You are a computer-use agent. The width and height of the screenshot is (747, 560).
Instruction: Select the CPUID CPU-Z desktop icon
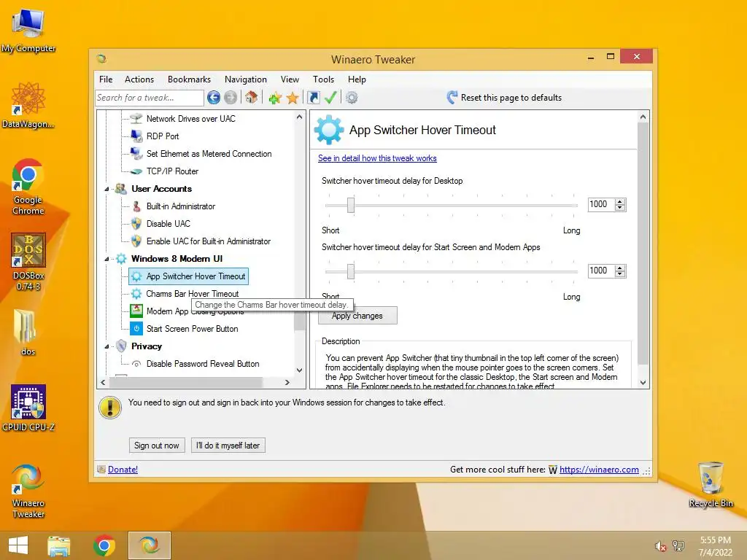(28, 408)
